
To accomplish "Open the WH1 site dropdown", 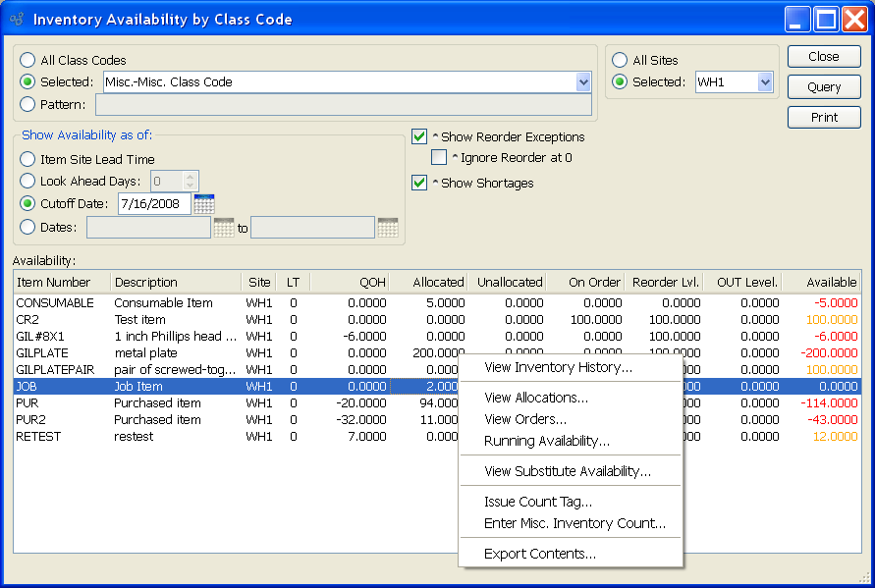I will click(x=765, y=82).
